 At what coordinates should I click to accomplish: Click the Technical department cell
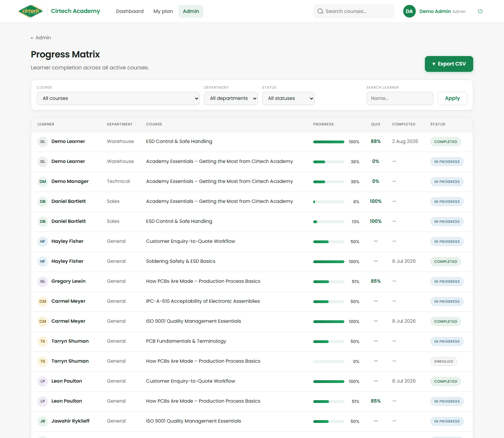coord(118,182)
